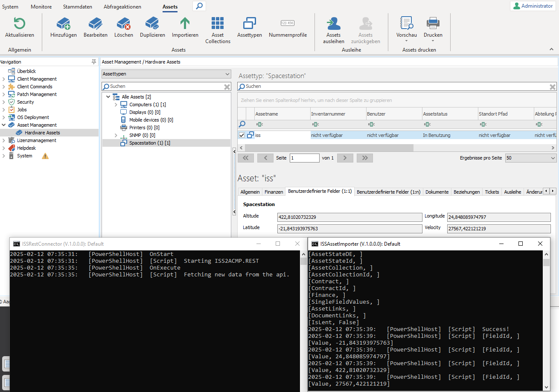The image size is (559, 392).
Task: Click the Hinzufügen asset icon
Action: (64, 23)
